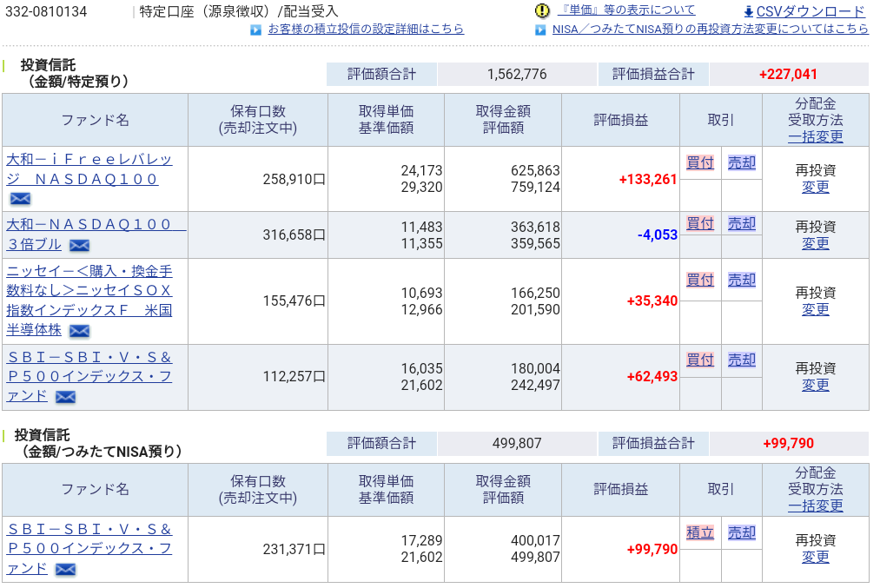Select holding units 155,476口
Viewport: 880px width, 588px height.
pyautogui.click(x=294, y=301)
